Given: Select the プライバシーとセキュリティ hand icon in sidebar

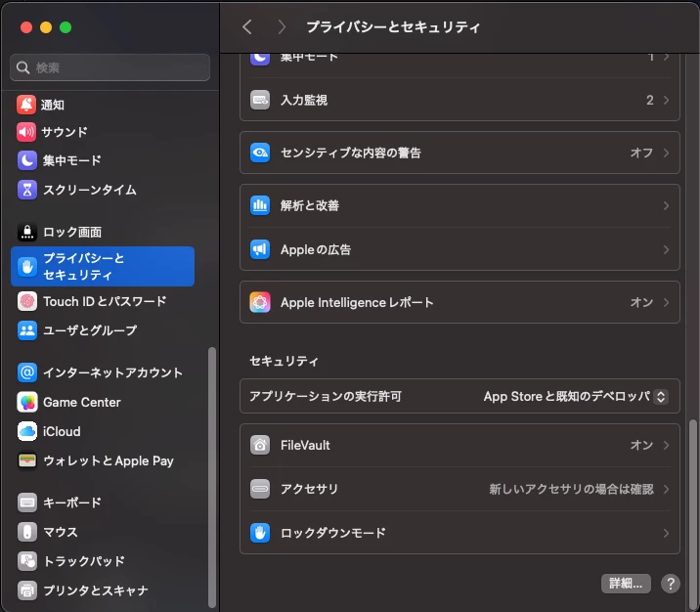Looking at the screenshot, I should pyautogui.click(x=26, y=267).
